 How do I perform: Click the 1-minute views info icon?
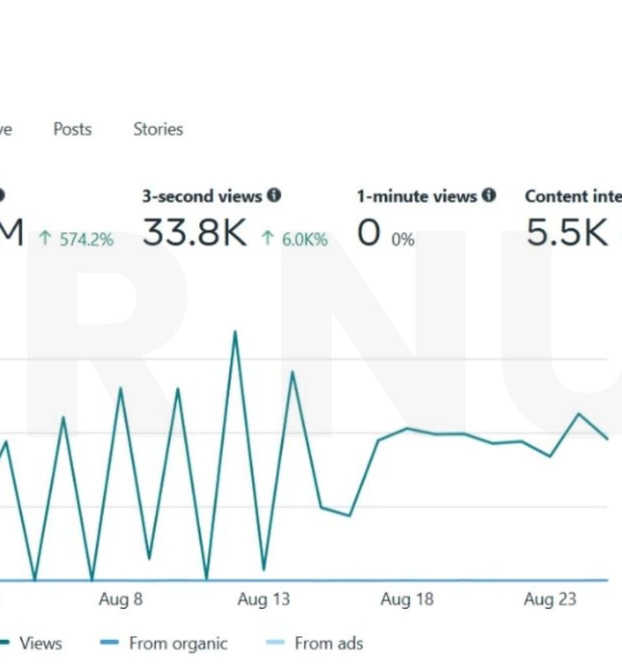pos(488,195)
